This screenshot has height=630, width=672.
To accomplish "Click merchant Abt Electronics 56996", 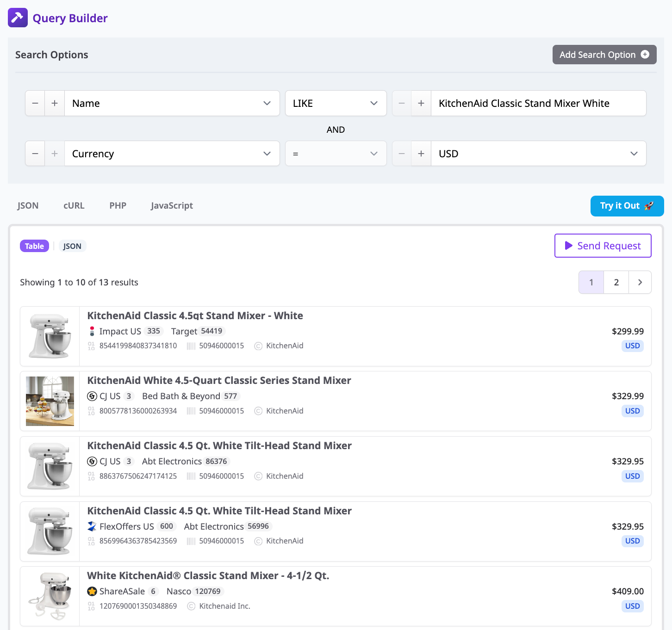I will [x=228, y=526].
